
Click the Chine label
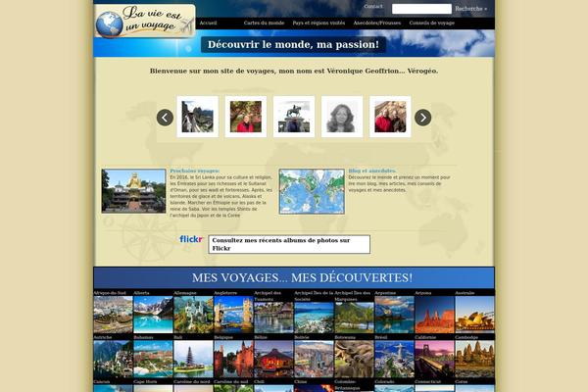click(301, 382)
